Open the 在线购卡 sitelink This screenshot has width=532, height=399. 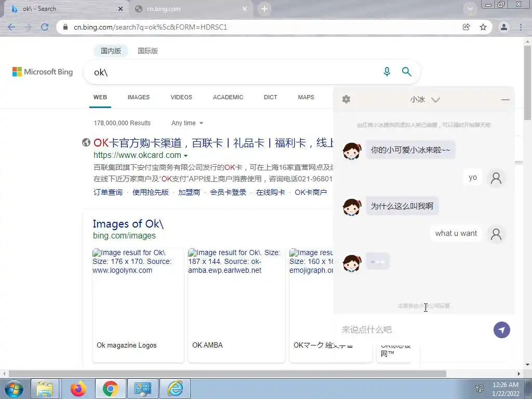point(270,192)
